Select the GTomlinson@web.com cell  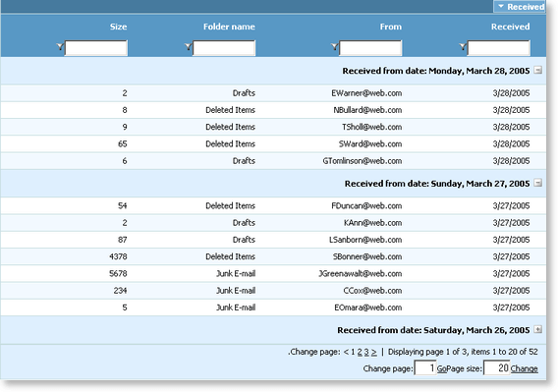tap(363, 161)
